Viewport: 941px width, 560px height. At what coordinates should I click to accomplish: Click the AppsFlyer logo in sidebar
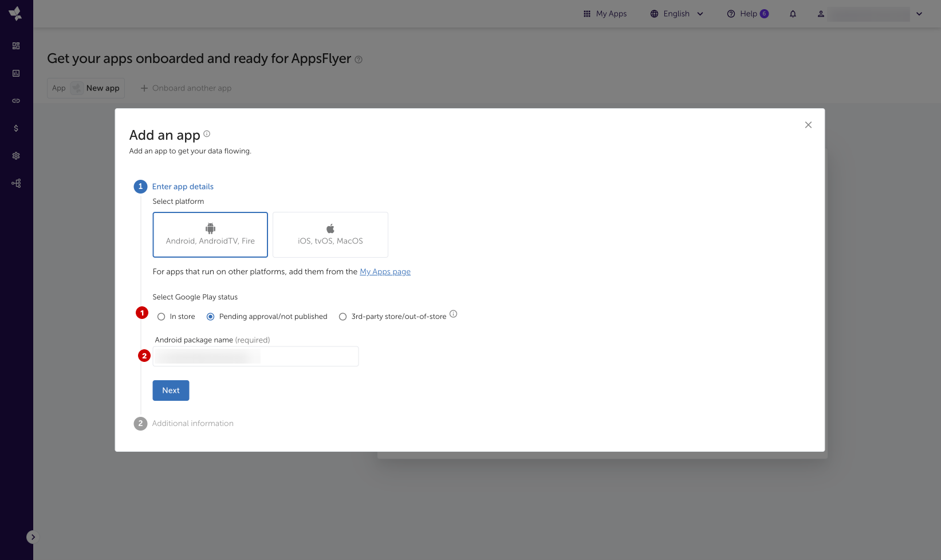click(x=16, y=14)
